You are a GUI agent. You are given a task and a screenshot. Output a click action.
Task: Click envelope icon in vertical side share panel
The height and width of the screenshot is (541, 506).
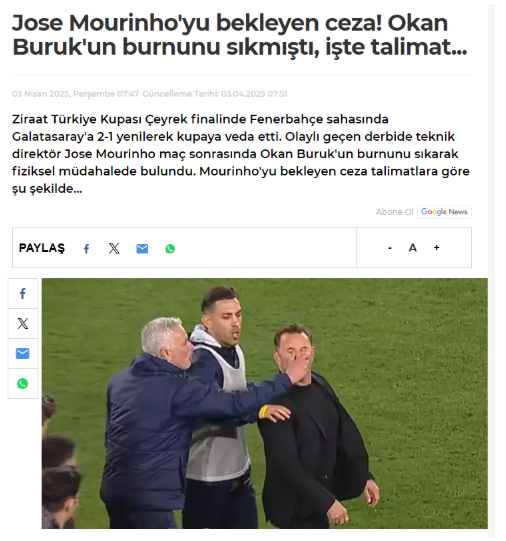[23, 354]
